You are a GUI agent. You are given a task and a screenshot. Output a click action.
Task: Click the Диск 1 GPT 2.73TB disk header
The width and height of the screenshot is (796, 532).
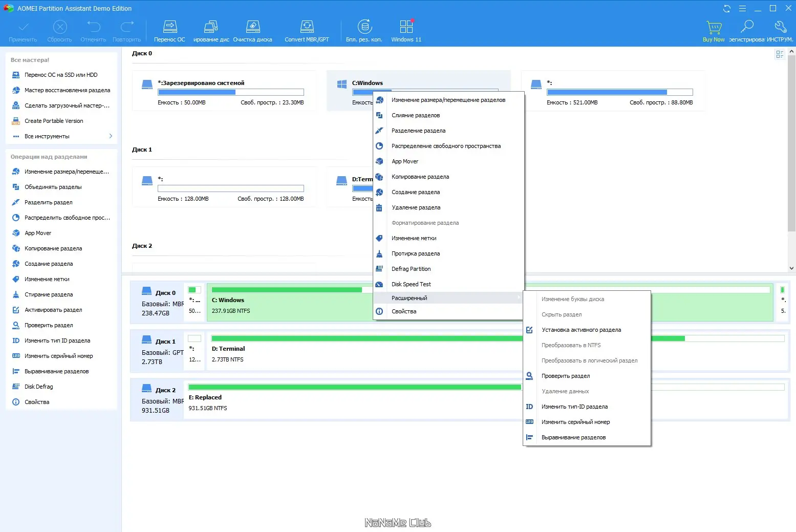click(157, 352)
